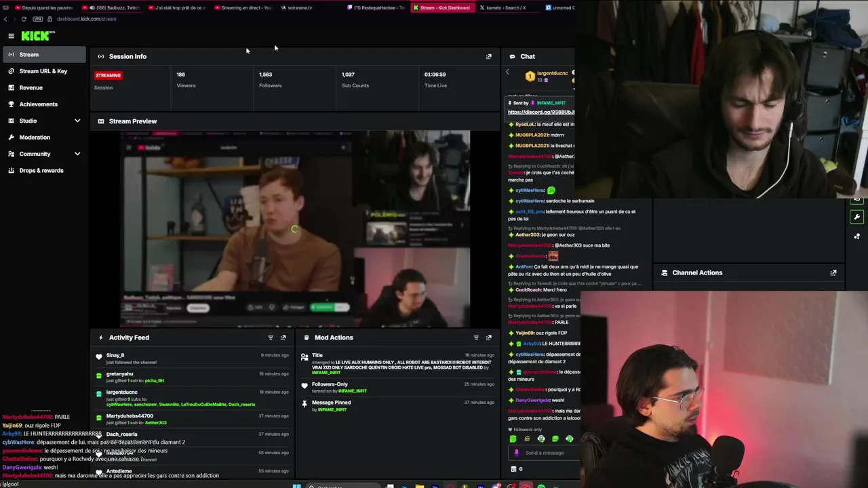Select the first green emote below Followers only
Viewport: 868px width, 488px height.
pos(513,439)
